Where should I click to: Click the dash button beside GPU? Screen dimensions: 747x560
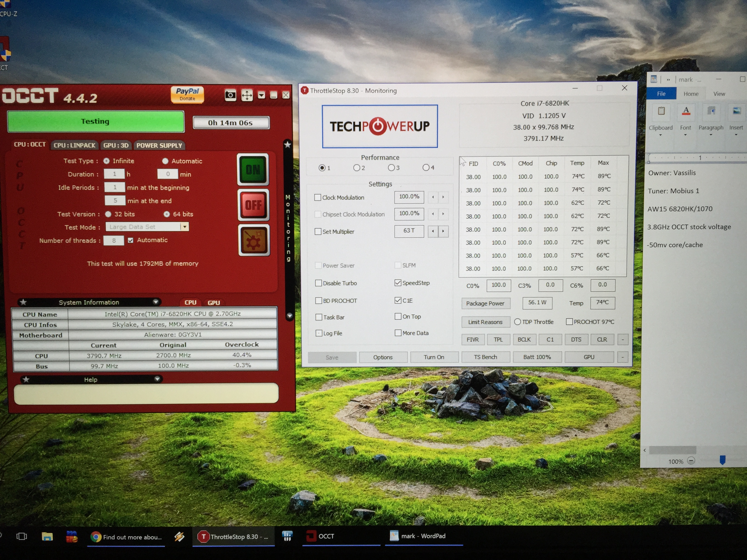click(x=623, y=357)
